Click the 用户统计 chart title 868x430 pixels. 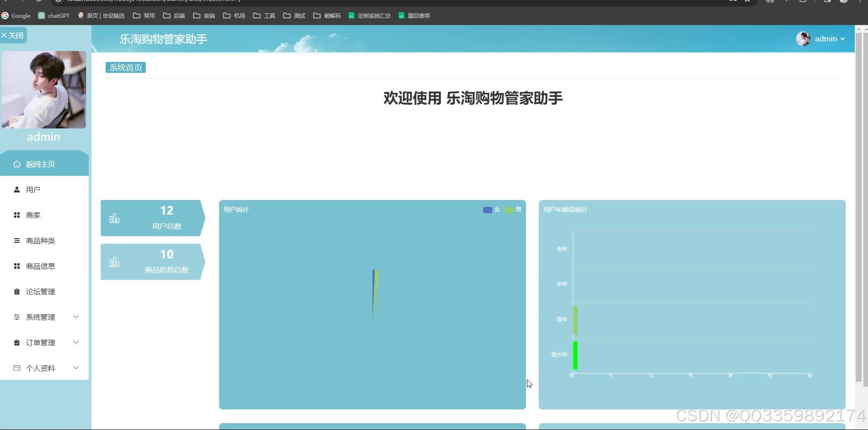click(236, 210)
